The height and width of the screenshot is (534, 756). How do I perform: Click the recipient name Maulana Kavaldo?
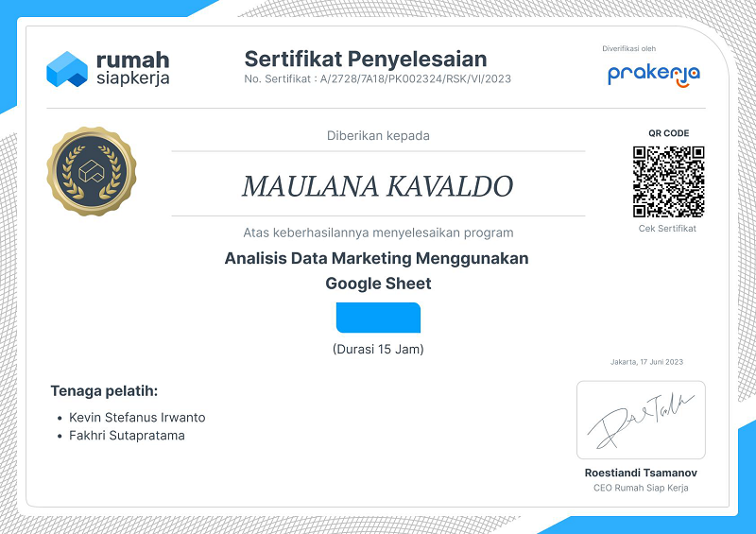point(377,186)
